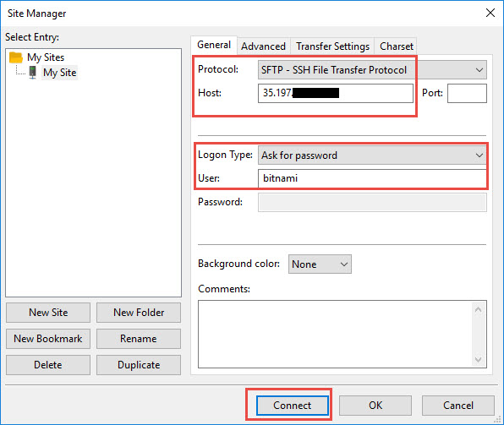Click the Cancel button

458,406
